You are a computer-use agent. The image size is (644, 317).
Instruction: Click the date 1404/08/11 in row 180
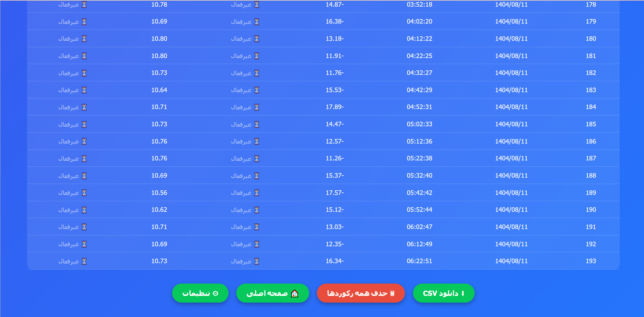[x=511, y=39]
